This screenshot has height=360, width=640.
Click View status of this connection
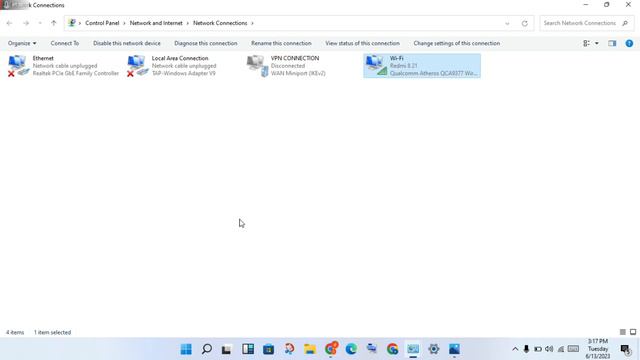point(362,43)
